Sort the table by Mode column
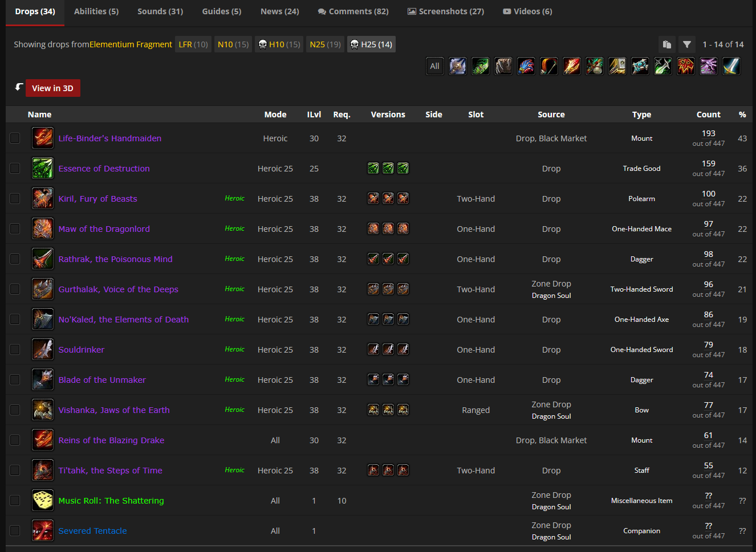The height and width of the screenshot is (552, 756). point(275,115)
